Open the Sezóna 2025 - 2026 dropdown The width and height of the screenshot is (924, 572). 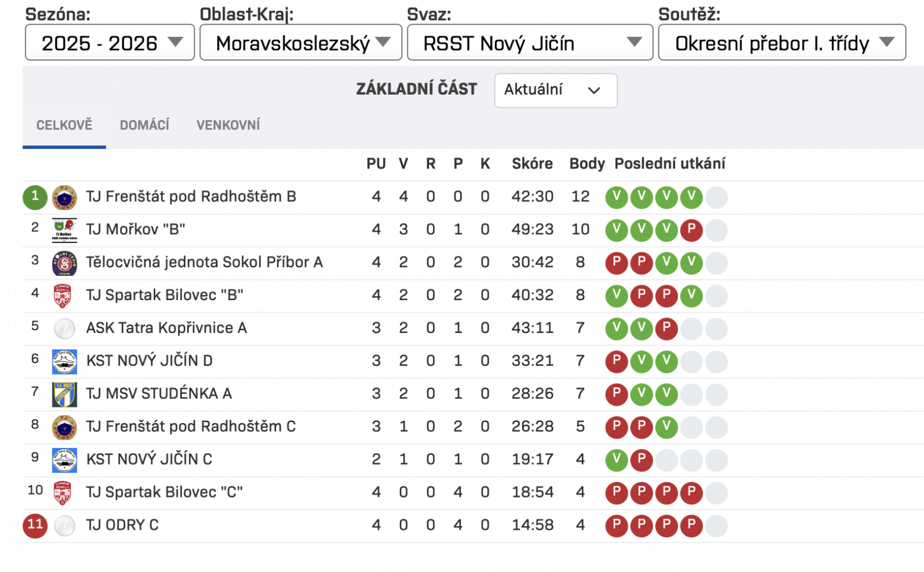coord(110,43)
